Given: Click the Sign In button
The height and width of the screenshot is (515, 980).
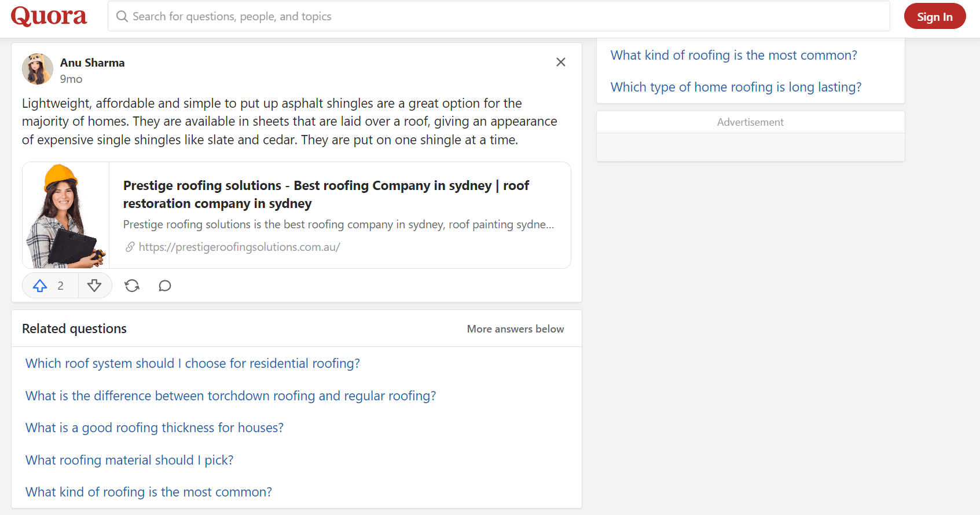Looking at the screenshot, I should pyautogui.click(x=935, y=16).
